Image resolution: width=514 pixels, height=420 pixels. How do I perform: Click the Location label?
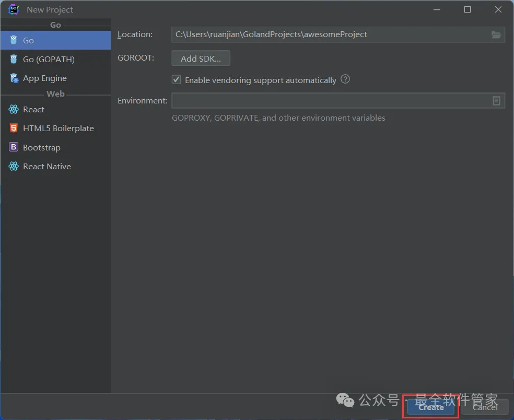coord(135,34)
